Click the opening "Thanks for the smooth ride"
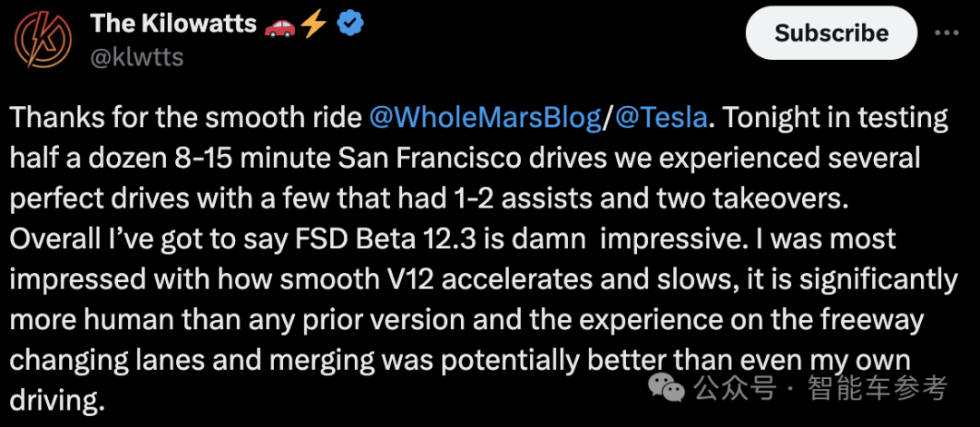The width and height of the screenshot is (980, 427). point(186,119)
